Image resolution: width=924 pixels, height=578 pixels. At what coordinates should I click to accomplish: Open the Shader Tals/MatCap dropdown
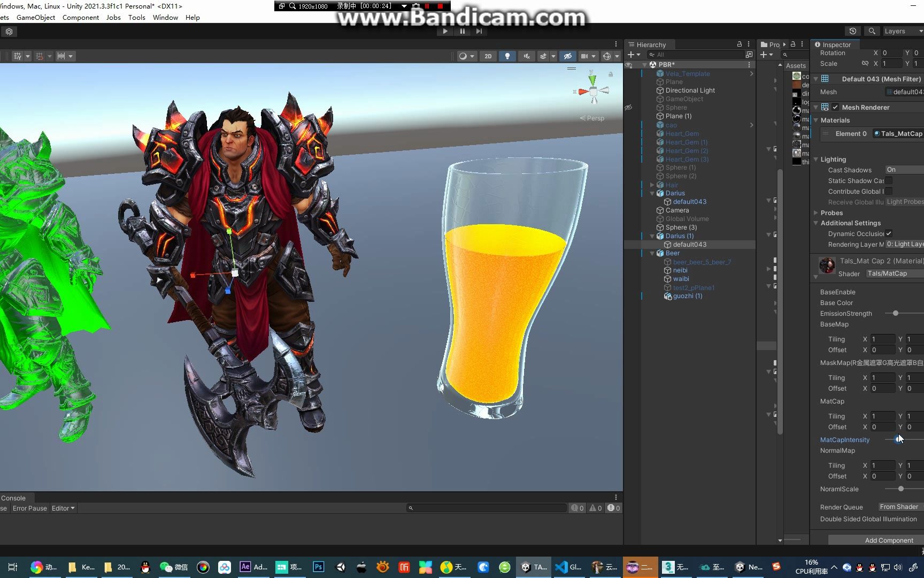(895, 273)
